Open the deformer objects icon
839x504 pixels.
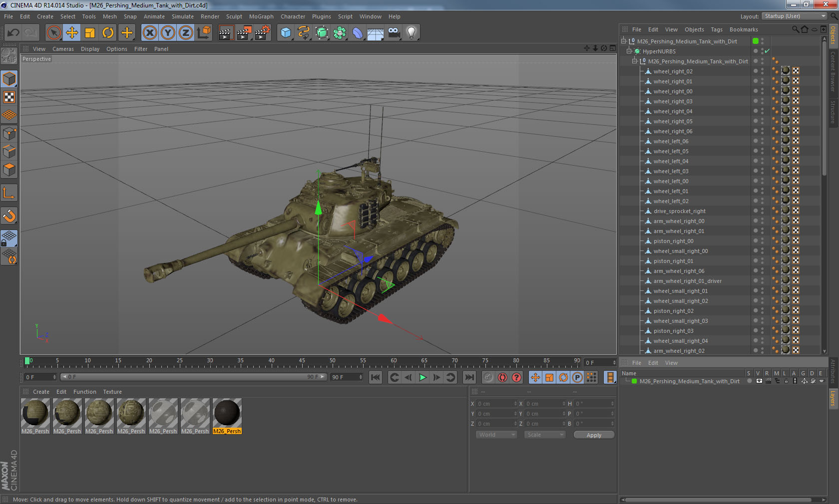pos(358,33)
